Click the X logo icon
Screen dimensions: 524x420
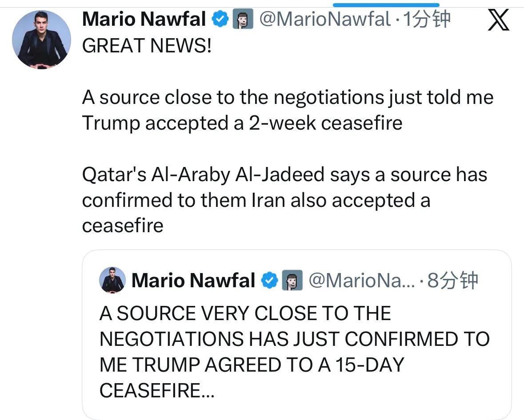(x=498, y=20)
